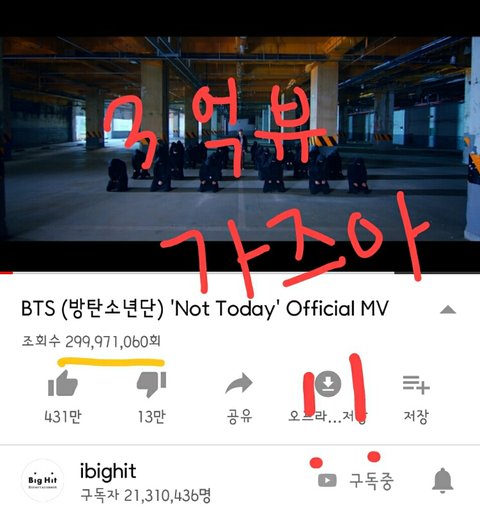The width and height of the screenshot is (480, 515).
Task: Click the 'Not Today' Official MV title
Action: (x=205, y=308)
